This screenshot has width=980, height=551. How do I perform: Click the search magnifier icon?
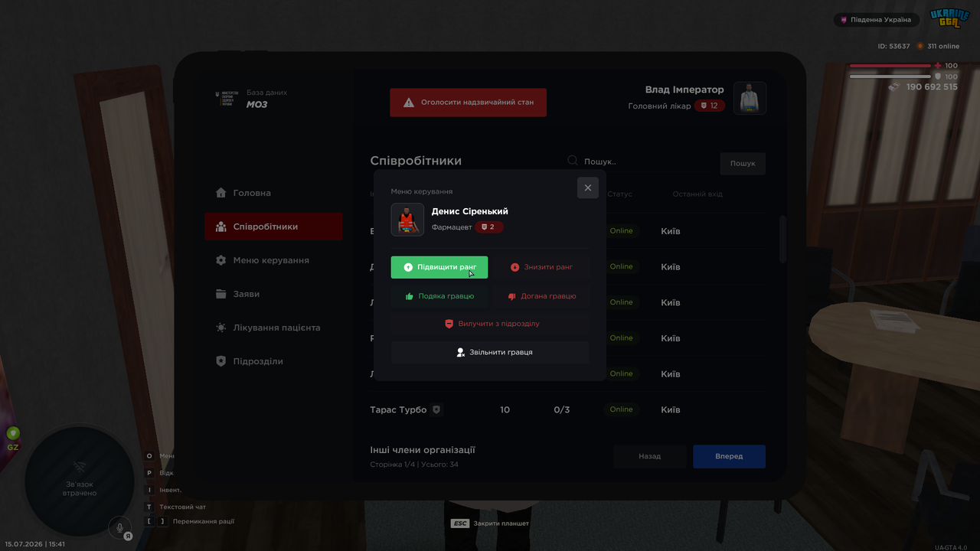(573, 161)
